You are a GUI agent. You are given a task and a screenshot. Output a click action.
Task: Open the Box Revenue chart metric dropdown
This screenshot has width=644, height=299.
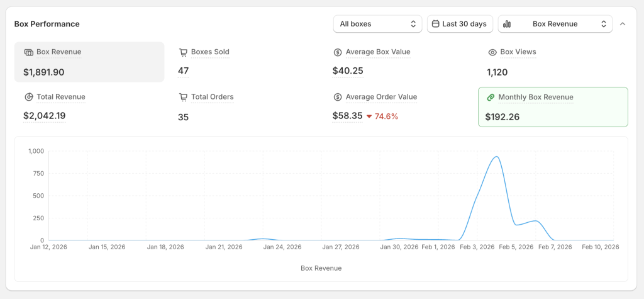(x=555, y=24)
